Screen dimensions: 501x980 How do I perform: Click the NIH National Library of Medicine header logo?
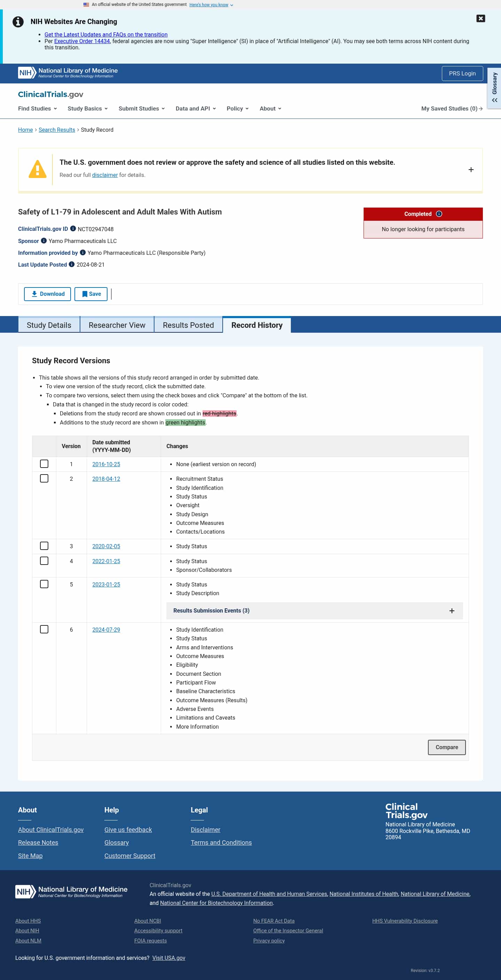68,72
